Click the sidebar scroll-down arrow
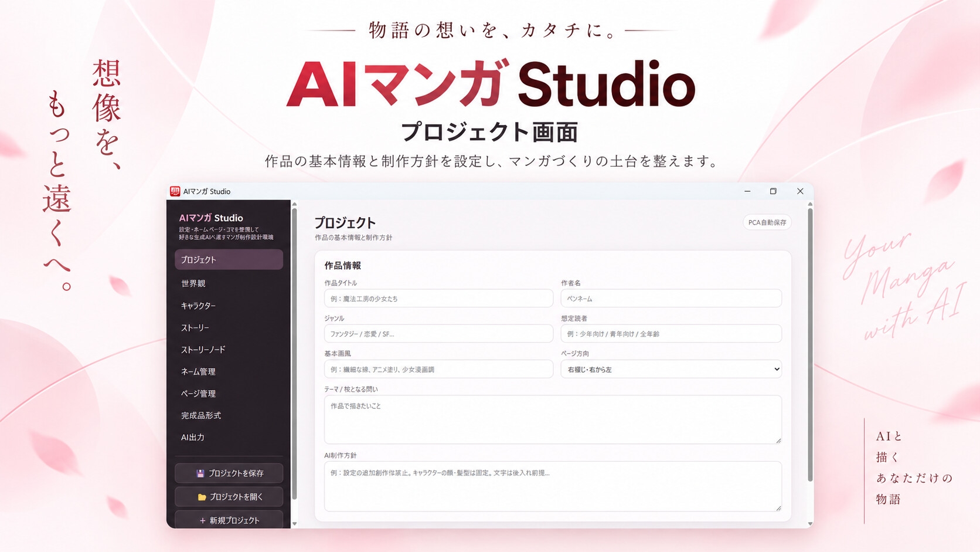980x552 pixels. pyautogui.click(x=294, y=523)
